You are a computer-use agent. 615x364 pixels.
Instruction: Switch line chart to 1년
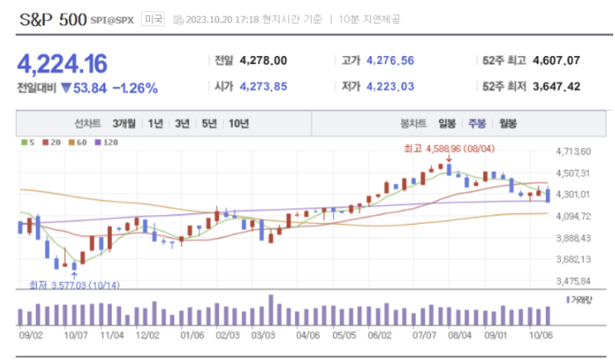click(x=155, y=124)
